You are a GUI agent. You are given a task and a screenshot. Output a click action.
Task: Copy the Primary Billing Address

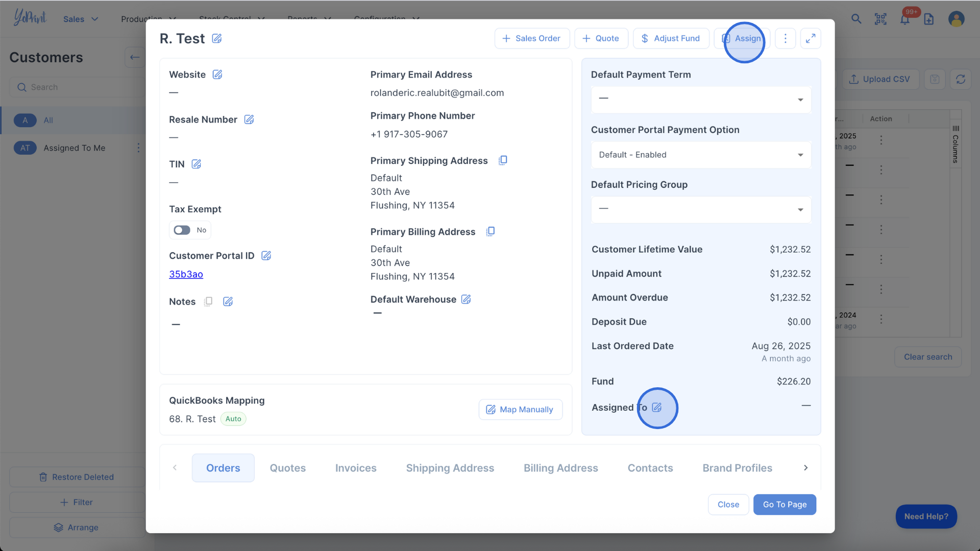491,232
